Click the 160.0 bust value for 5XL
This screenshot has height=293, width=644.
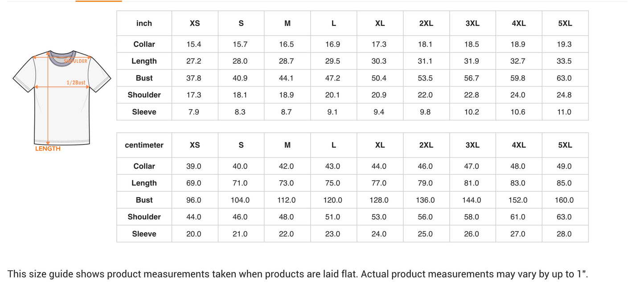[x=564, y=200]
